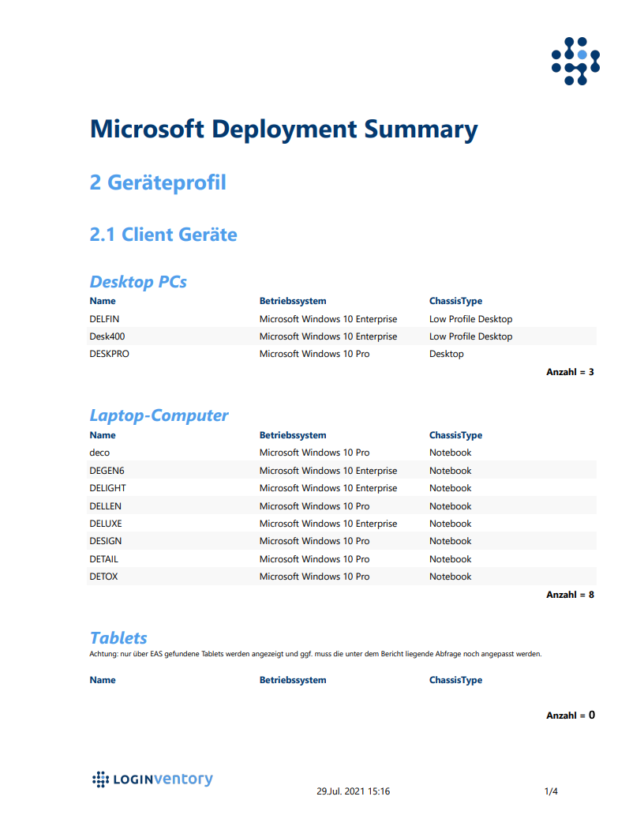Viewport: 644px width, 834px height.
Task: Click Low Profile Desktop in the DELFIN row
Action: (x=471, y=319)
